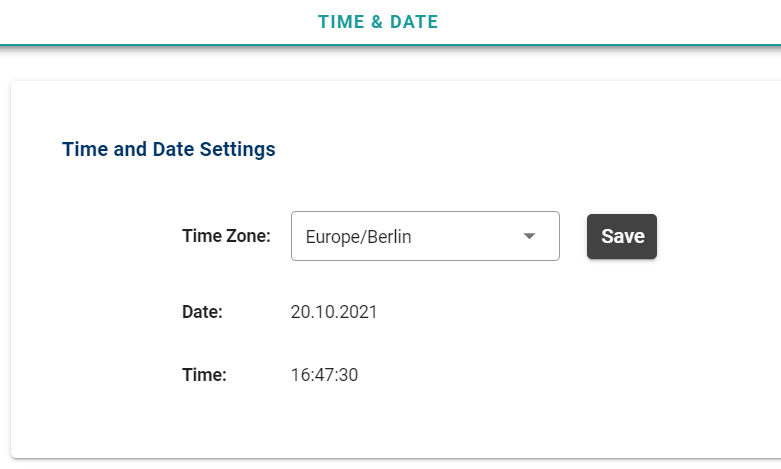Open the Europe/Berlin combo box
The width and height of the screenshot is (781, 469).
424,237
